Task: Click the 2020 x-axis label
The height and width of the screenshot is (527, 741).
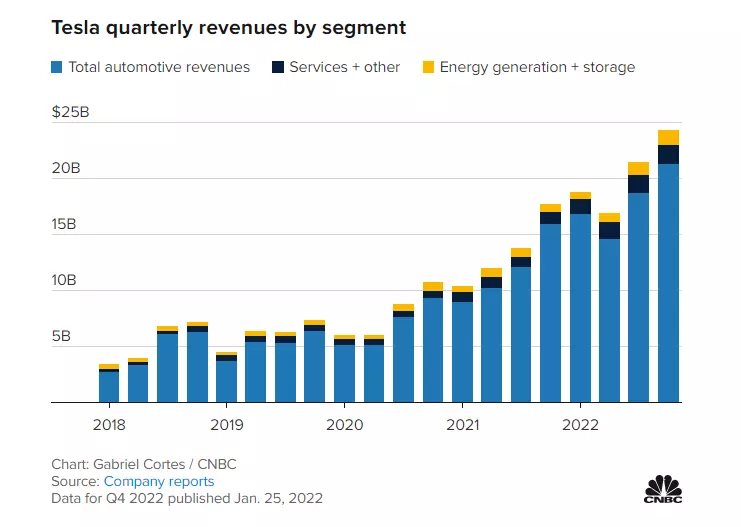Action: point(345,425)
